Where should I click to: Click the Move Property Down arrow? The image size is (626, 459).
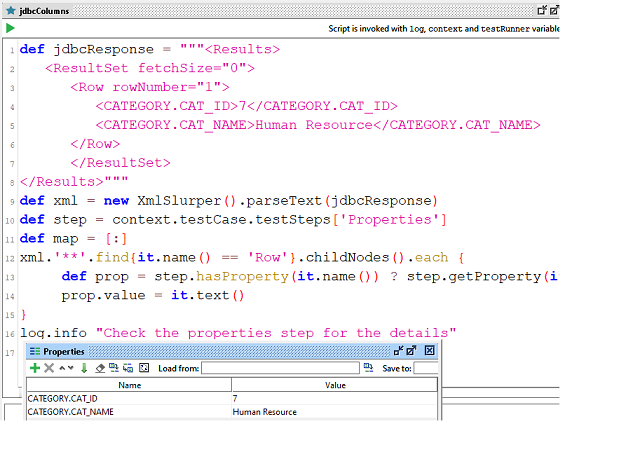click(70, 368)
